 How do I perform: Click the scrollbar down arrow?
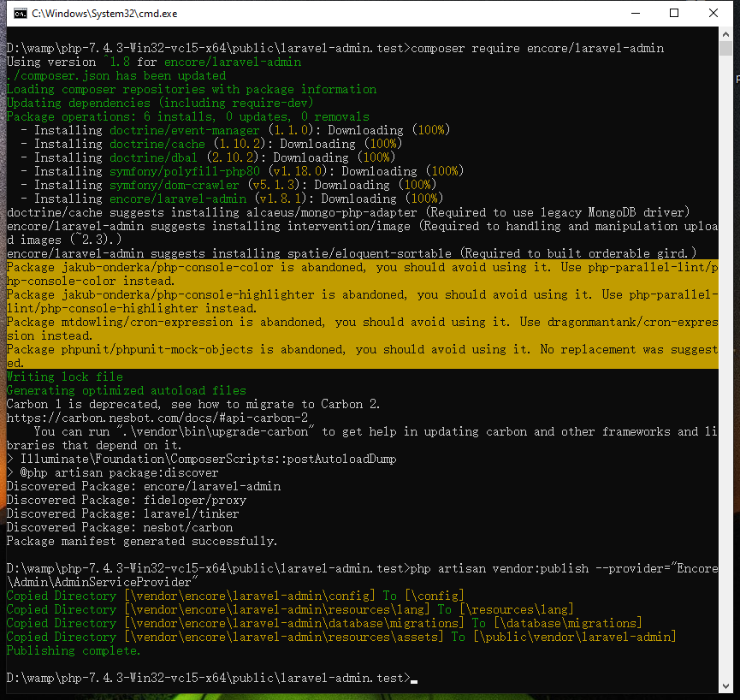click(x=725, y=685)
